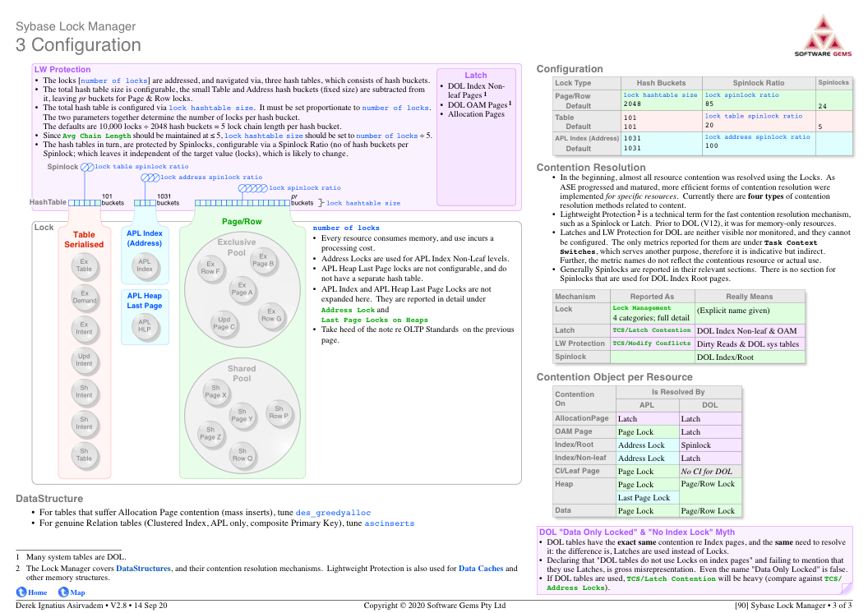This screenshot has height=613, width=868.
Task: Click the Sh Page X bubble
Action: [x=216, y=392]
